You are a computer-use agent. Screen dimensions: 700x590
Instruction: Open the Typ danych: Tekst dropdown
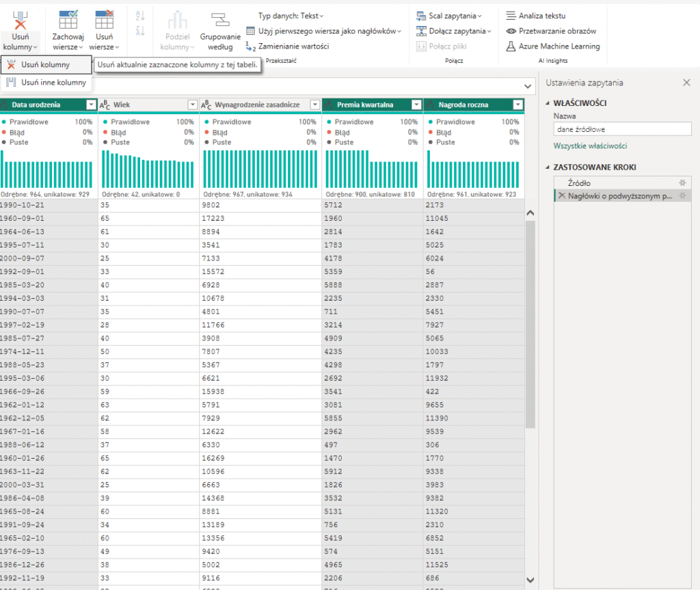291,16
